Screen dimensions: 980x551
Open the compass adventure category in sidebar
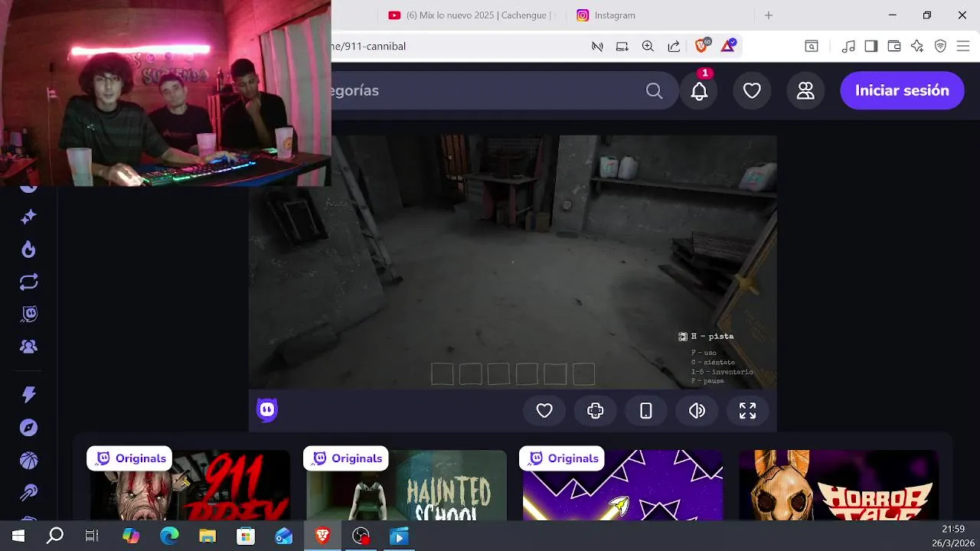coord(28,428)
